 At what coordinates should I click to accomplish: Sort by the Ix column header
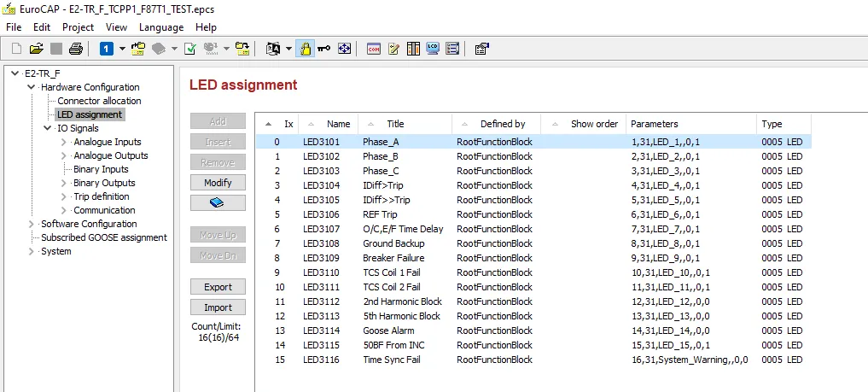pos(277,124)
